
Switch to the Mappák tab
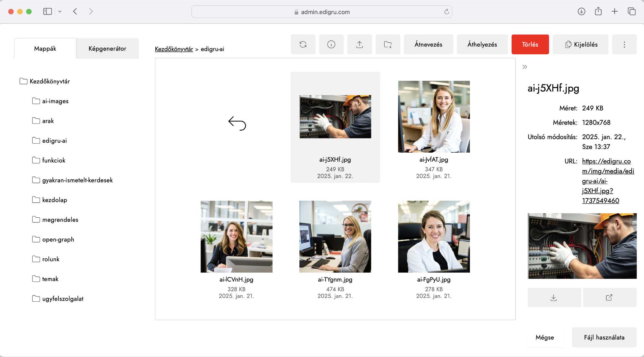[x=45, y=48]
